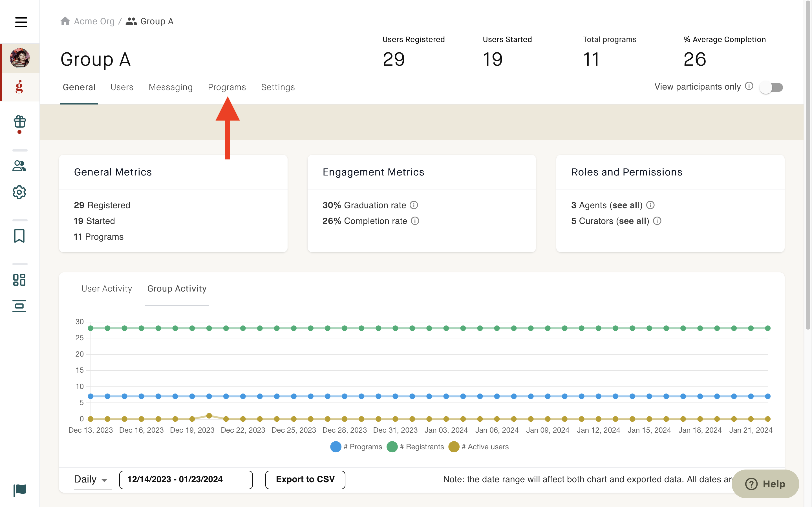The height and width of the screenshot is (507, 812).
Task: Open the users group sidebar icon
Action: pos(19,166)
